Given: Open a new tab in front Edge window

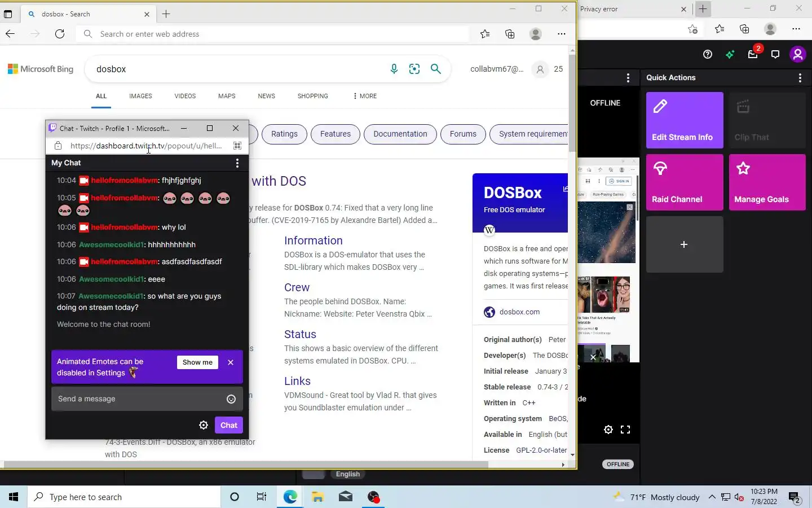Looking at the screenshot, I should (166, 14).
